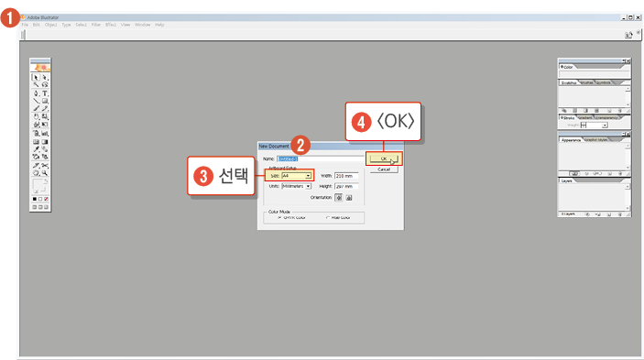Click the None (red slash) swatch

point(46,199)
